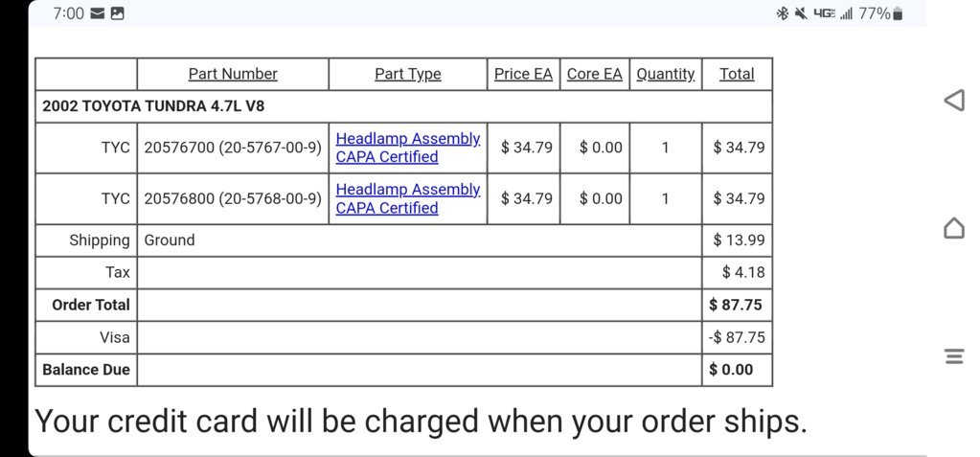The image size is (980, 457).
Task: Tap the Android home button icon
Action: point(954,228)
